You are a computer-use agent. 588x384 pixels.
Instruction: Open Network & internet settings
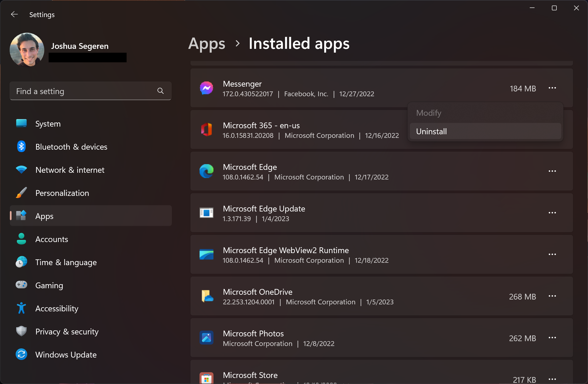coord(90,170)
